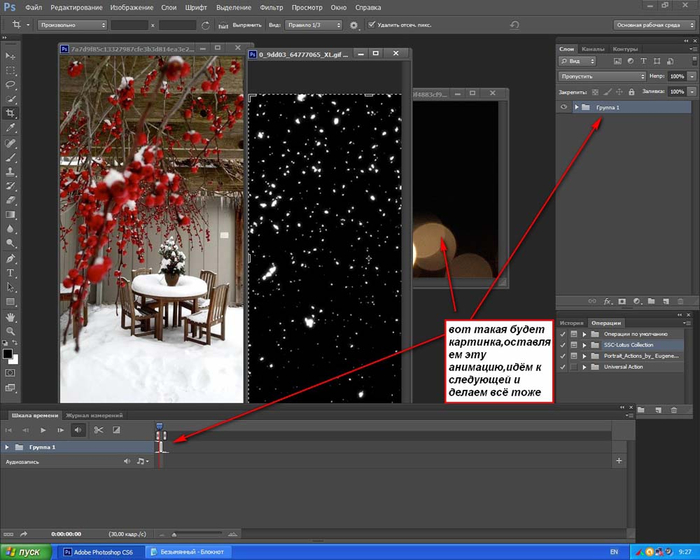Select the Zoom tool in toolbox

pos(10,331)
